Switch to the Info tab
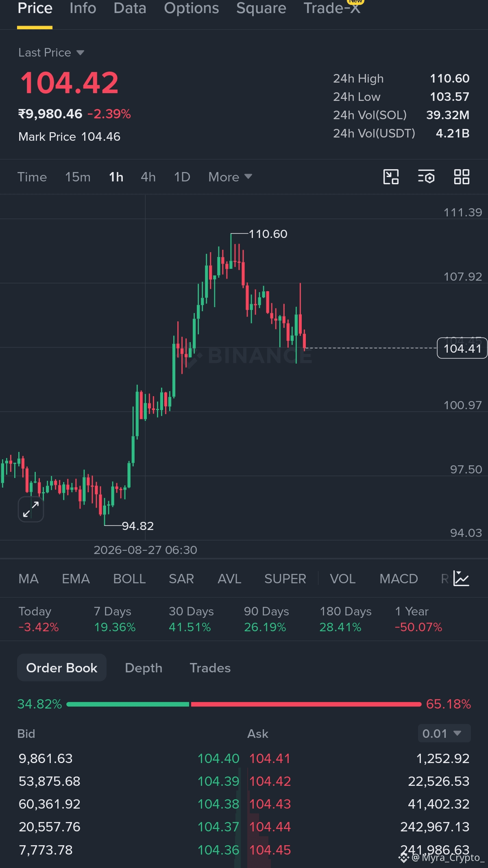The height and width of the screenshot is (868, 488). (x=83, y=8)
